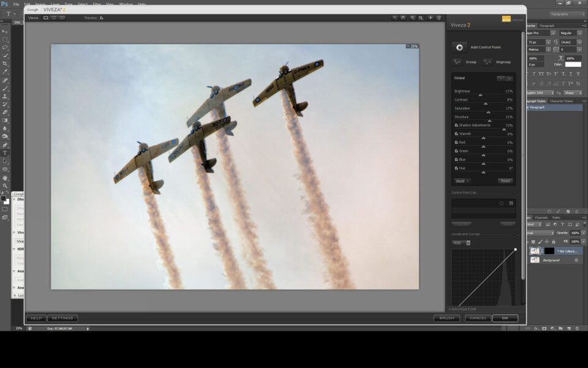Image resolution: width=588 pixels, height=368 pixels.
Task: Toggle the Preview checkbox
Action: click(x=101, y=18)
